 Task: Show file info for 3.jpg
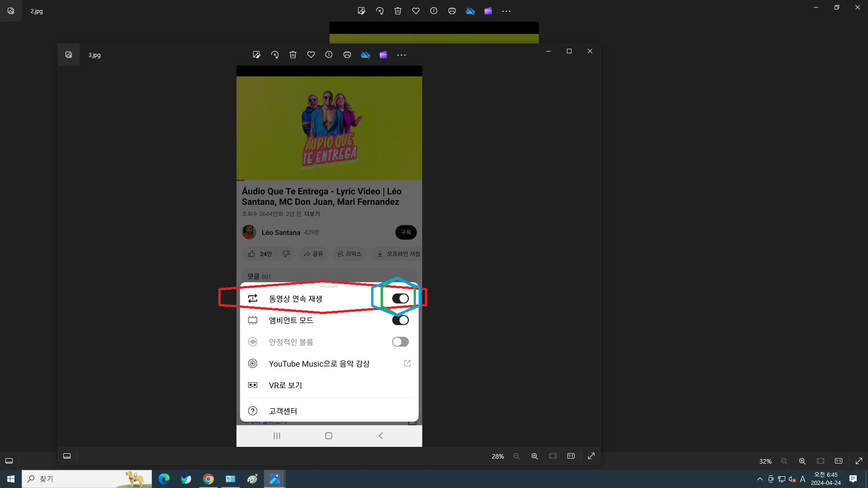329,55
